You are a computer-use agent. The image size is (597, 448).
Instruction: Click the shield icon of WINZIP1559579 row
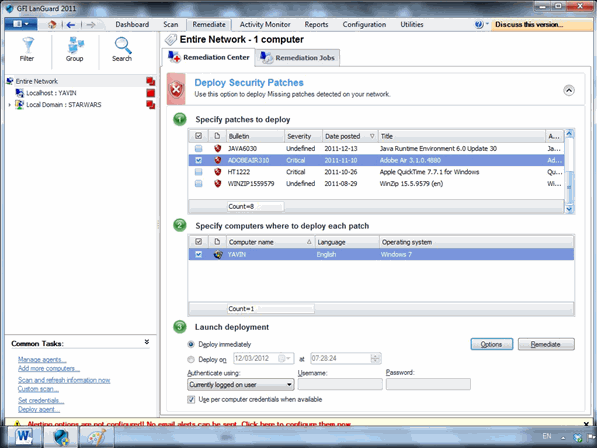[x=217, y=183]
